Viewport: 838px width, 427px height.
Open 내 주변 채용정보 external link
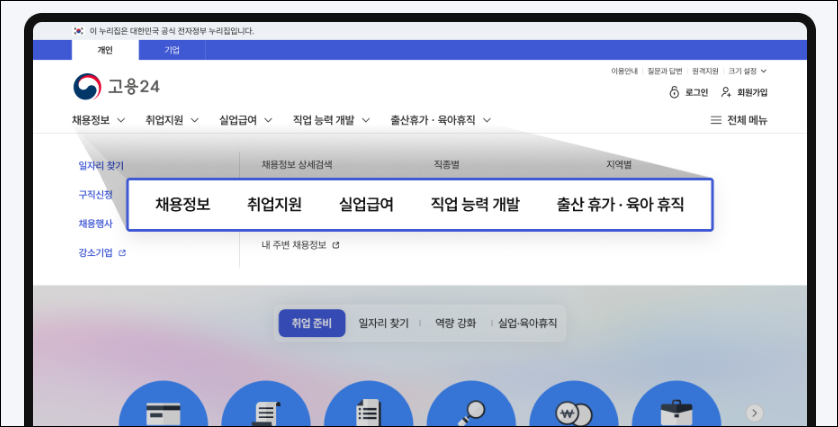(x=300, y=245)
